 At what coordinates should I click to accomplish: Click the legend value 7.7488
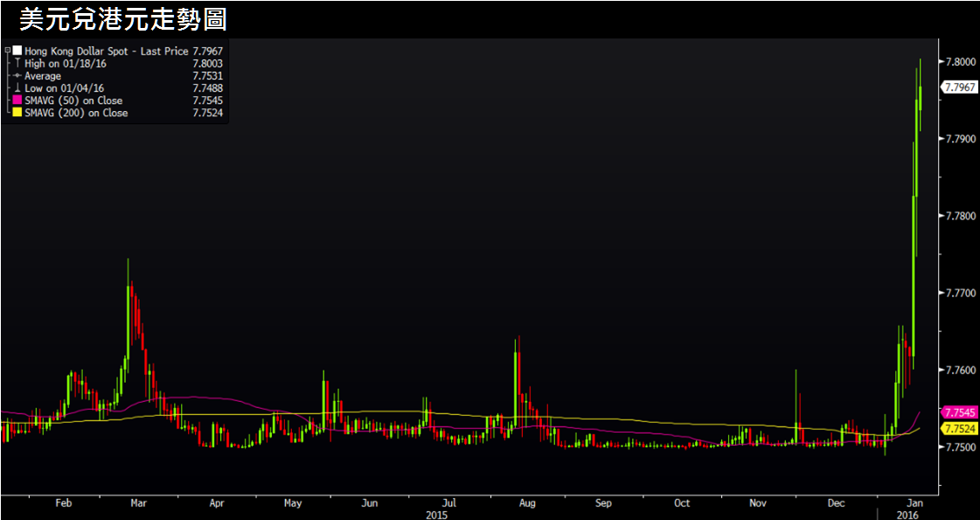point(208,88)
